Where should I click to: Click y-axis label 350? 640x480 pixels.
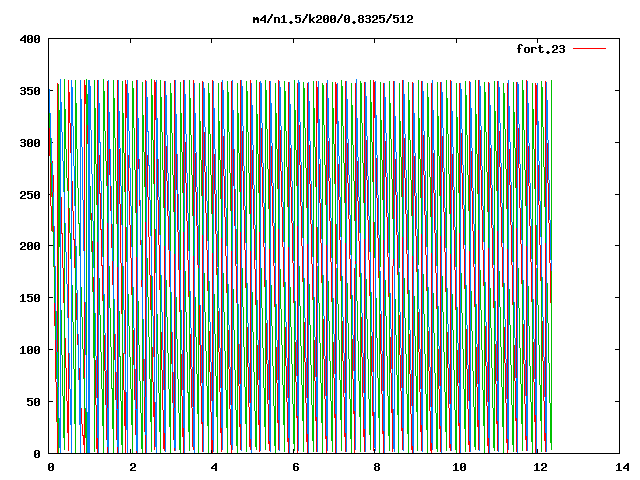(x=30, y=91)
